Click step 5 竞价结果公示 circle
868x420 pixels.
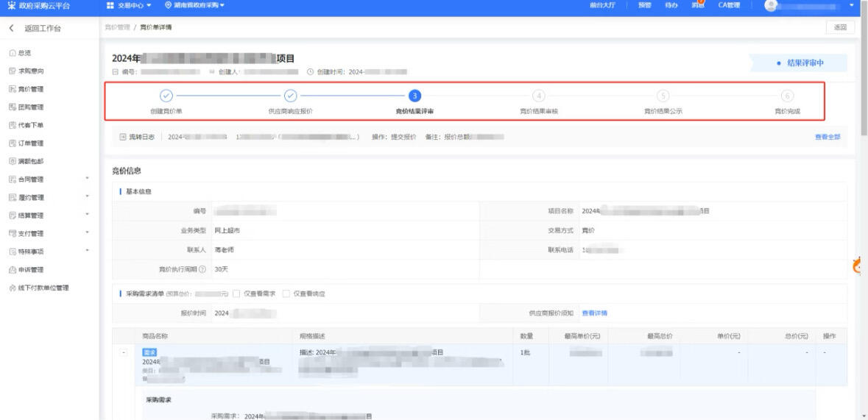coord(663,96)
